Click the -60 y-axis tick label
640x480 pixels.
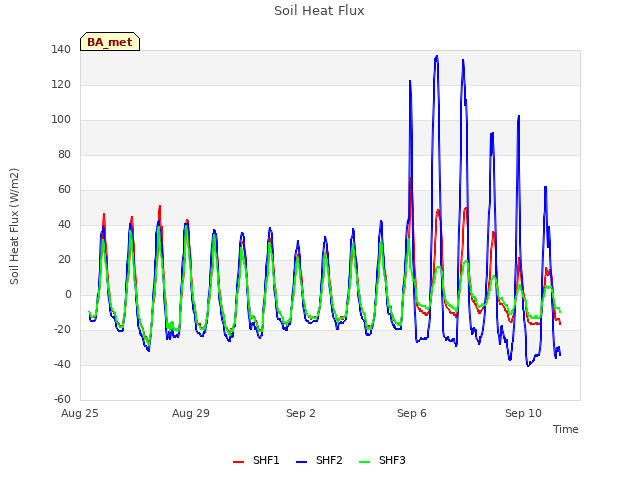[x=62, y=399]
